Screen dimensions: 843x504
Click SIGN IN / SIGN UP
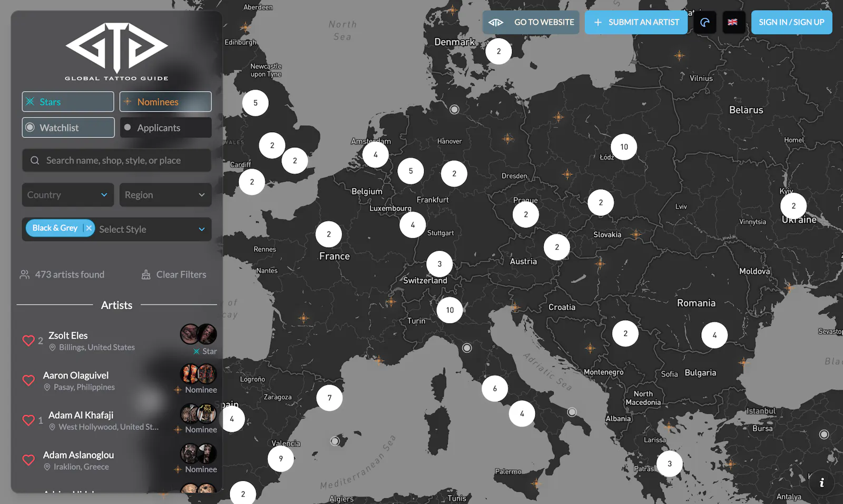[x=791, y=22]
